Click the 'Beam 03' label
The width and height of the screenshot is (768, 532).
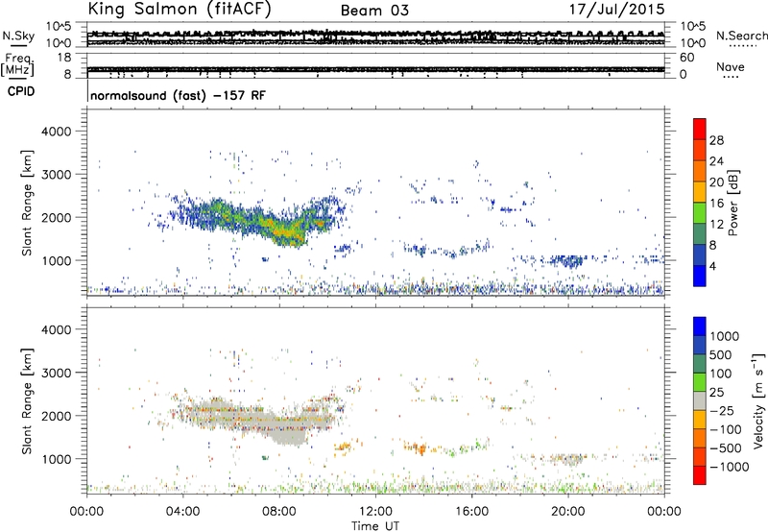point(374,11)
